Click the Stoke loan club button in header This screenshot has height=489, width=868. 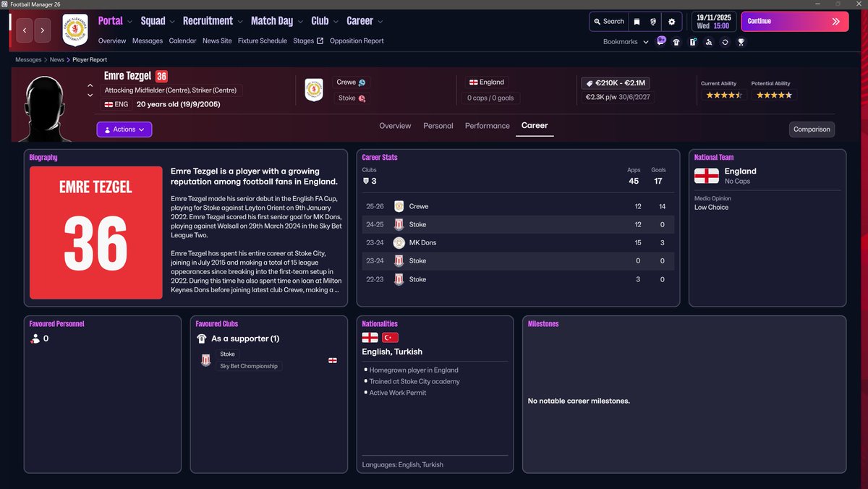(x=352, y=98)
